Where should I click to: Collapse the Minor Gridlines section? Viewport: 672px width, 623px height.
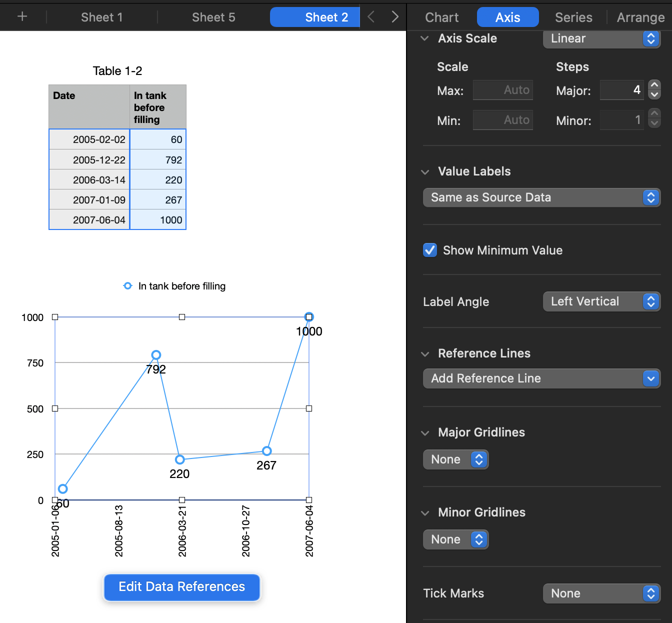(425, 513)
